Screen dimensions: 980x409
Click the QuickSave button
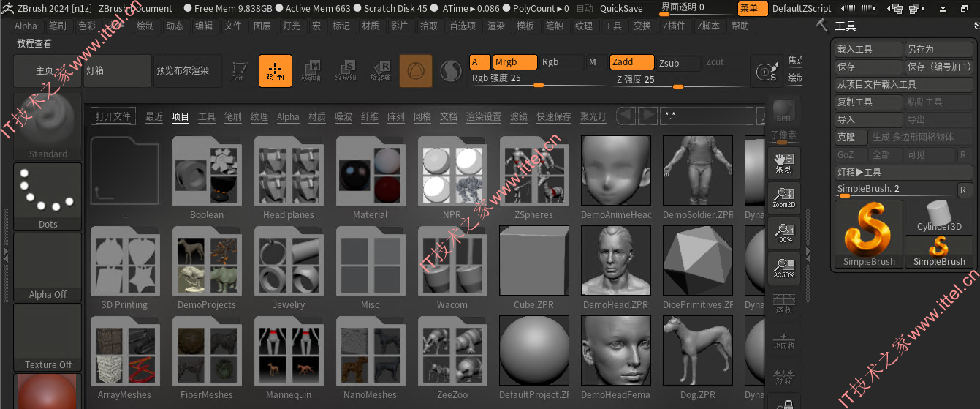pos(621,9)
